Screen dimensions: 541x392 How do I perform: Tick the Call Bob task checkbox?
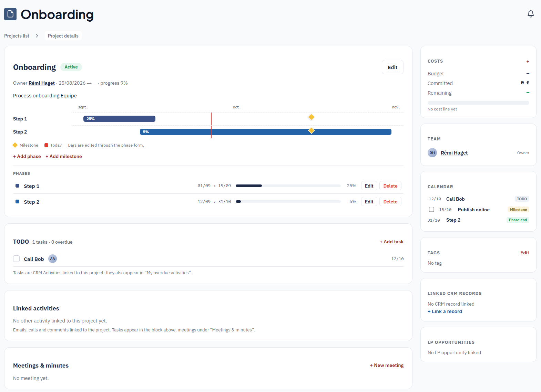click(16, 259)
